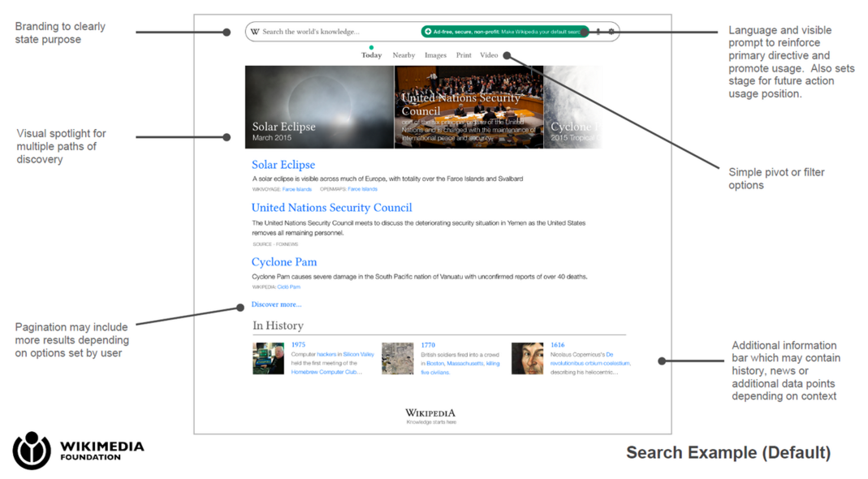This screenshot has height=479, width=868.
Task: Click the Wikipedia wordmark in footer
Action: click(430, 413)
